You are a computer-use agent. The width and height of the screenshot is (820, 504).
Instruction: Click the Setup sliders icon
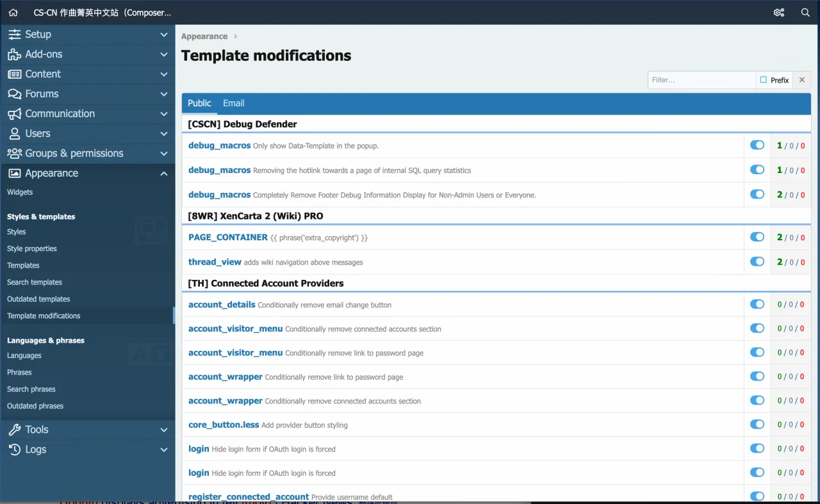(14, 35)
